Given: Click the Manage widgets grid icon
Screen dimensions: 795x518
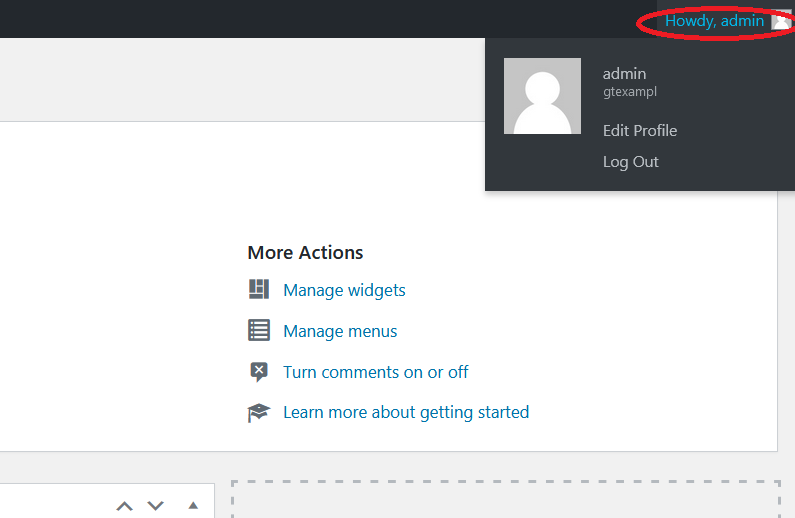Looking at the screenshot, I should [x=259, y=289].
